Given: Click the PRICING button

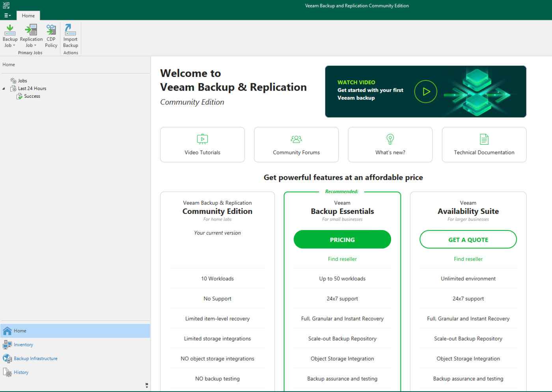Looking at the screenshot, I should point(342,240).
